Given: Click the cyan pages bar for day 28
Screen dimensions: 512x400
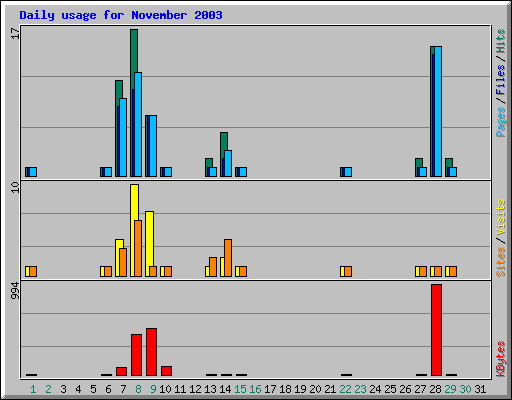Looking at the screenshot, I should click(x=438, y=111).
